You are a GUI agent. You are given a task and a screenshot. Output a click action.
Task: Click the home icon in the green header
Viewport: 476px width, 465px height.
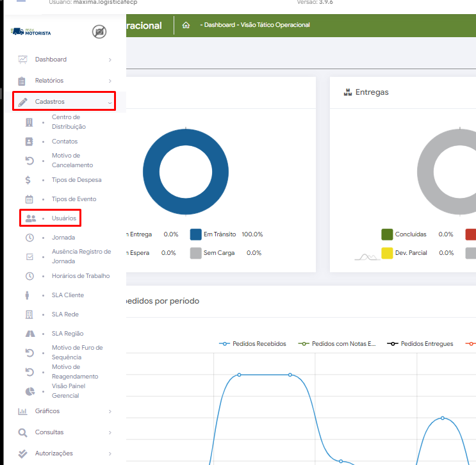pos(186,26)
